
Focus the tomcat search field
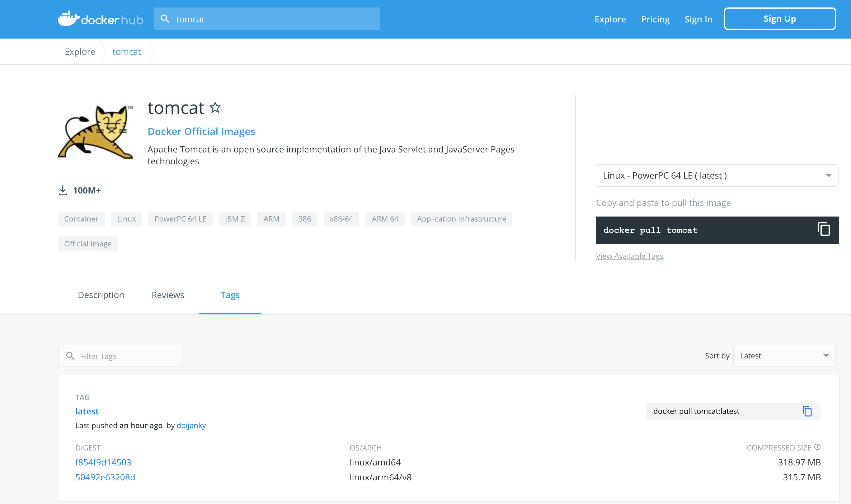[267, 19]
